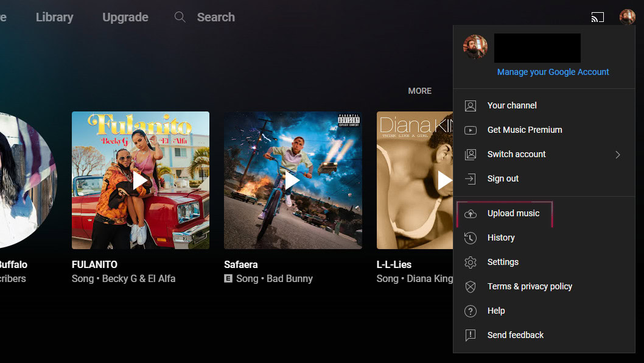Click the profile avatar in top bar
Image resolution: width=644 pixels, height=363 pixels.
point(627,17)
